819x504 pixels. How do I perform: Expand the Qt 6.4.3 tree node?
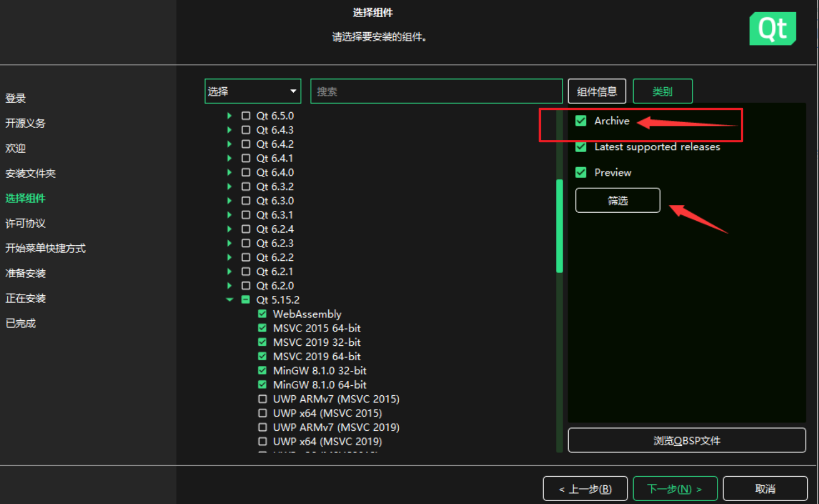coord(229,130)
